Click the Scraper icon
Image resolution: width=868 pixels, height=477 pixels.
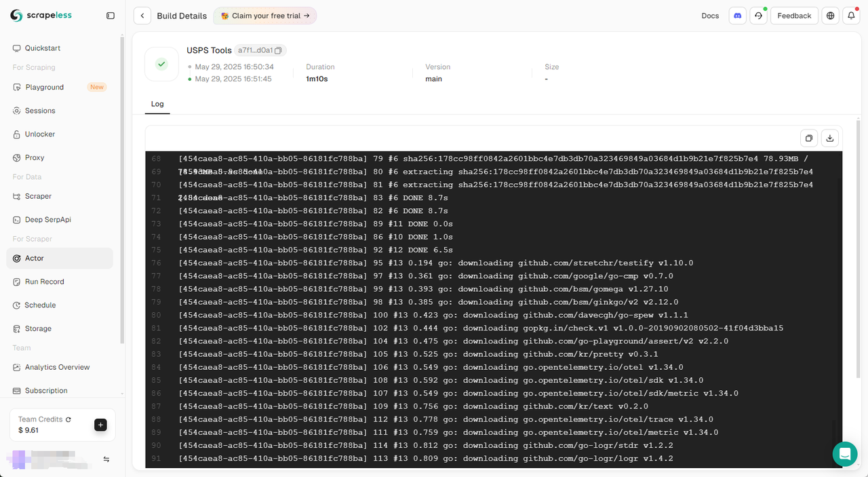(x=17, y=196)
